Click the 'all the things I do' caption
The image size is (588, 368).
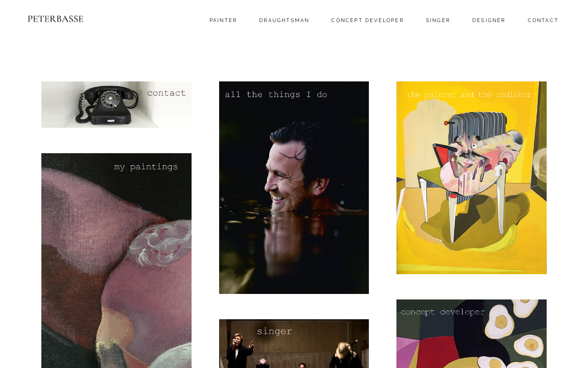pos(276,95)
